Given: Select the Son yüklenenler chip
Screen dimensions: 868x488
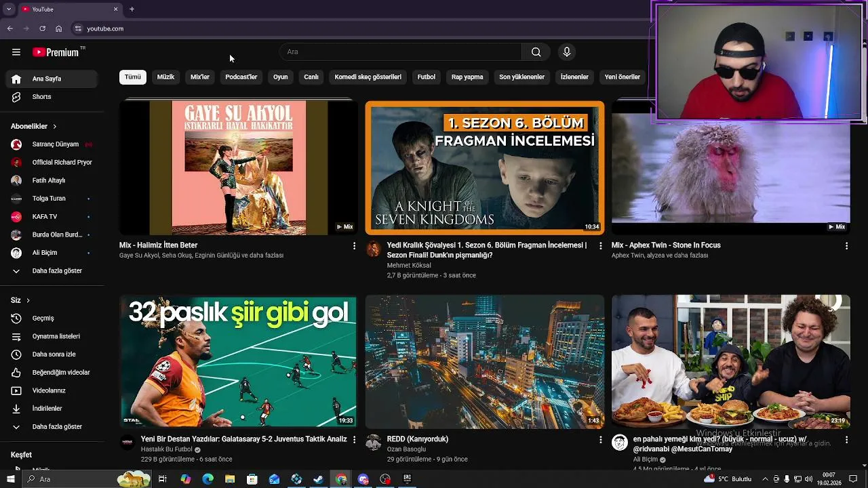Looking at the screenshot, I should click(x=522, y=77).
